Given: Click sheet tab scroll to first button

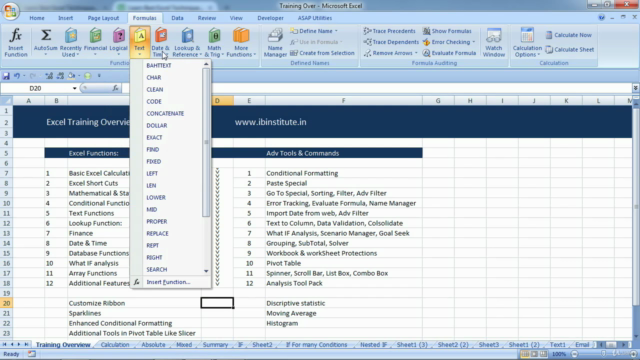Looking at the screenshot, I should click(4, 344).
